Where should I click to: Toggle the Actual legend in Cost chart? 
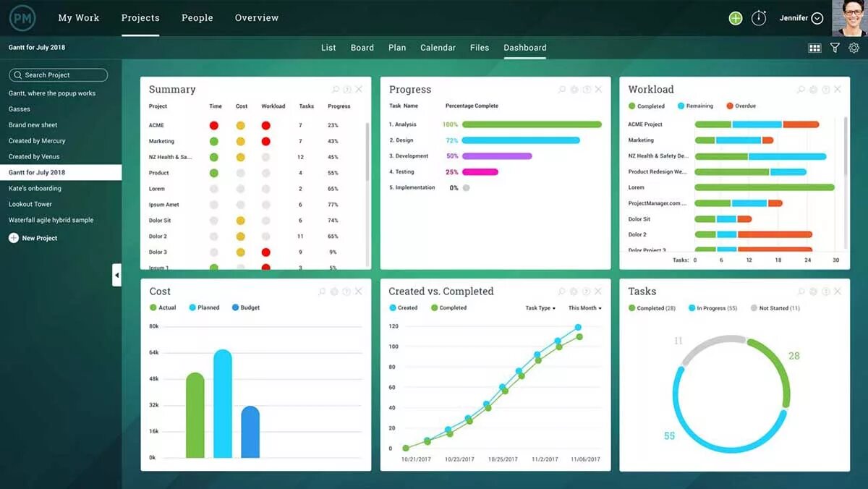pos(163,308)
